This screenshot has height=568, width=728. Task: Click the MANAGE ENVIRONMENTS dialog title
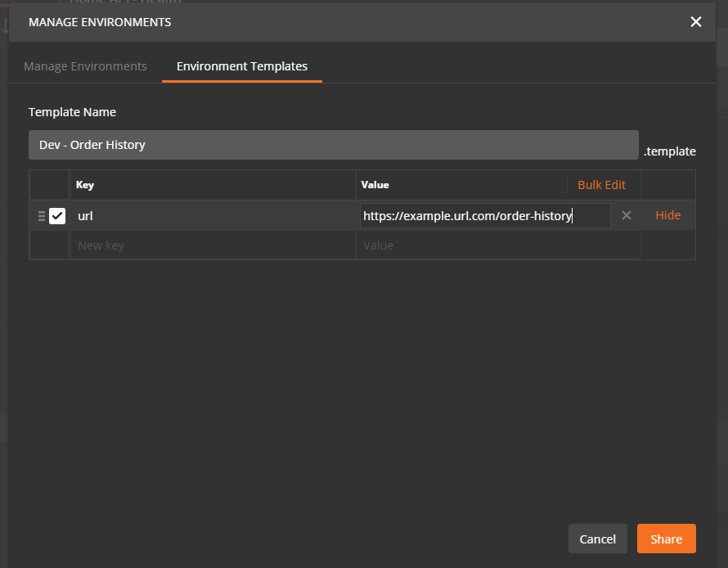pos(100,22)
